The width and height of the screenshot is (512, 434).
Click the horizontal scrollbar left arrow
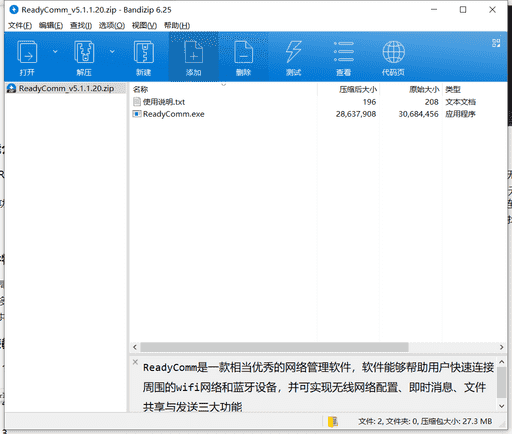(135, 347)
